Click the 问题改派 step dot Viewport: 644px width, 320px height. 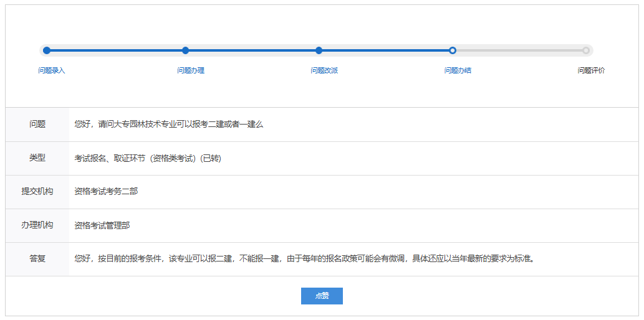[x=319, y=50]
